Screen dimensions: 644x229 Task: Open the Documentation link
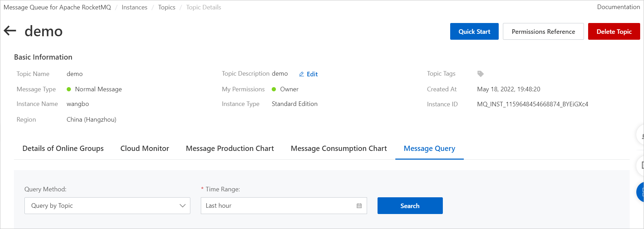click(618, 7)
